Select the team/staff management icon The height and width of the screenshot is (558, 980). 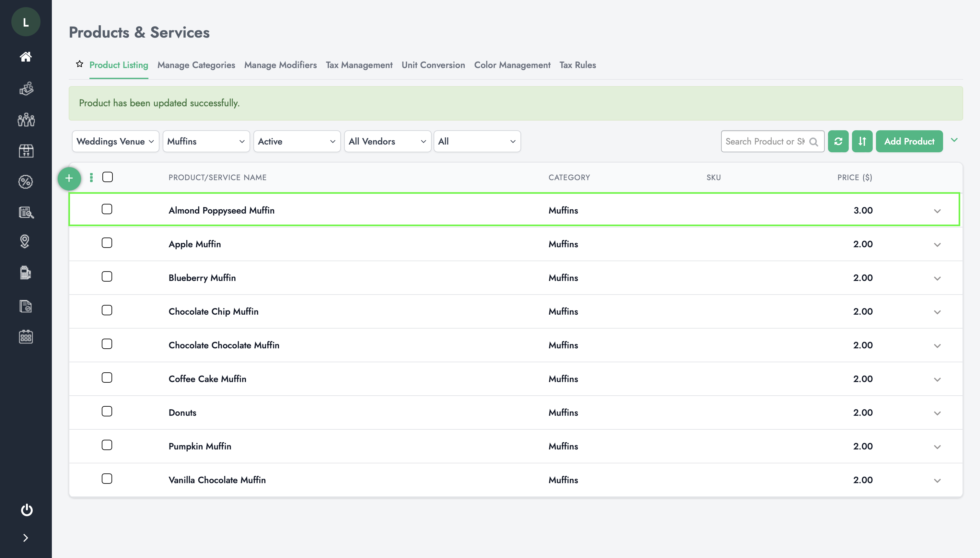coord(26,120)
